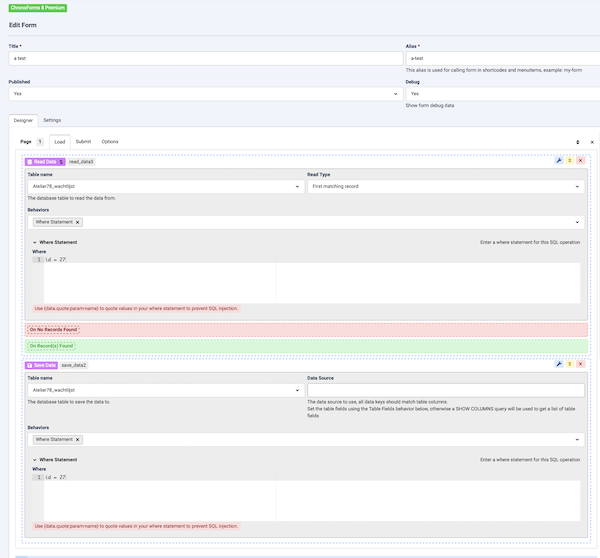
Task: Remove Where Statement tag in Save Data behaviors
Action: 78,439
